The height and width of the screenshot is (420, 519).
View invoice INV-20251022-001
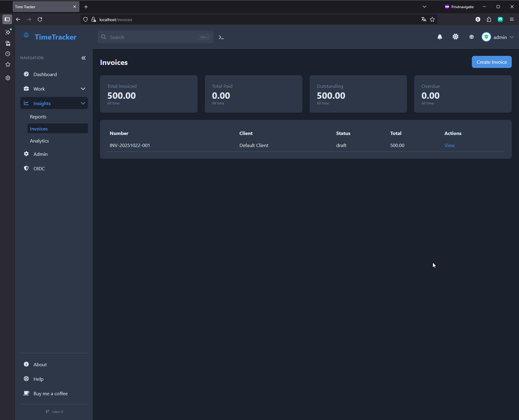point(449,146)
